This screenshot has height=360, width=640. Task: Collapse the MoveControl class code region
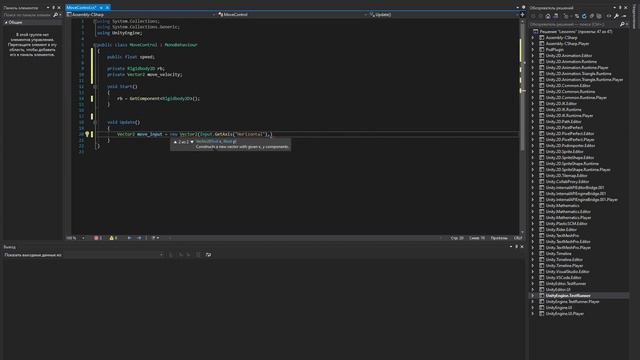point(95,45)
